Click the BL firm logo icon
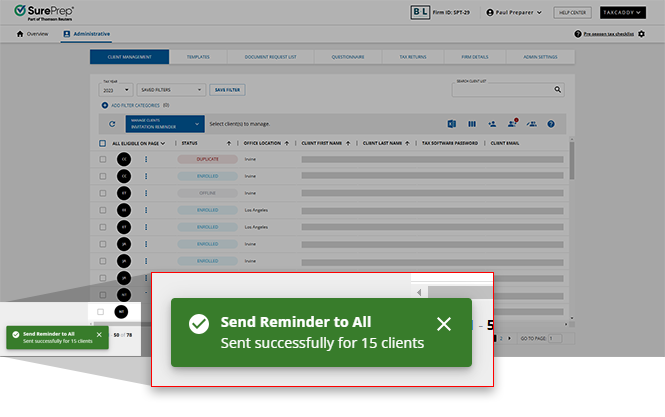The width and height of the screenshot is (665, 417). [420, 12]
